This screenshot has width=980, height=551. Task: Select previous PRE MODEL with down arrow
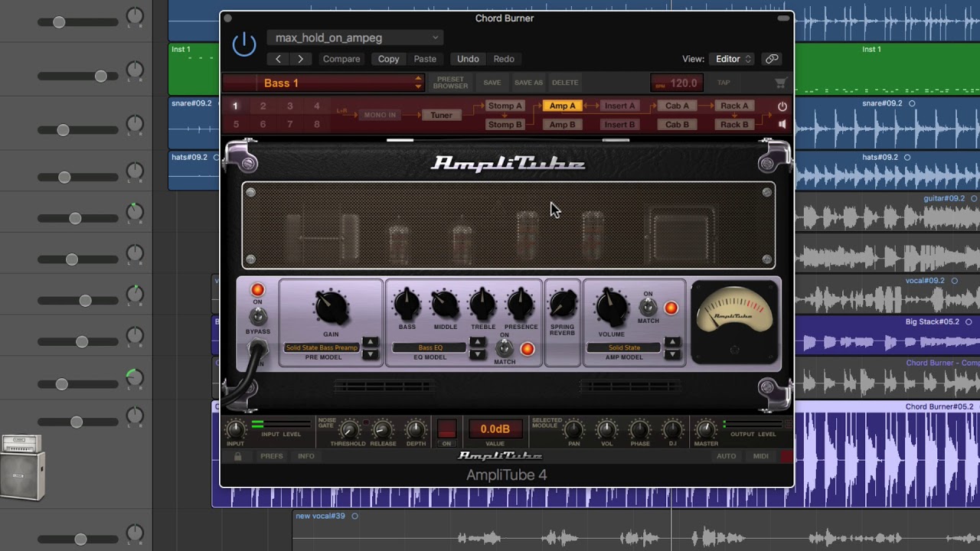pos(370,354)
